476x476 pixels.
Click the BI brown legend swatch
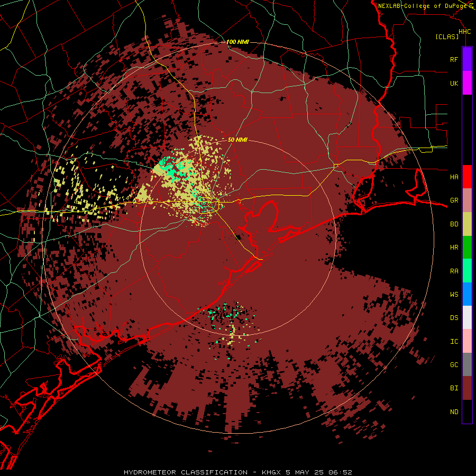point(467,388)
